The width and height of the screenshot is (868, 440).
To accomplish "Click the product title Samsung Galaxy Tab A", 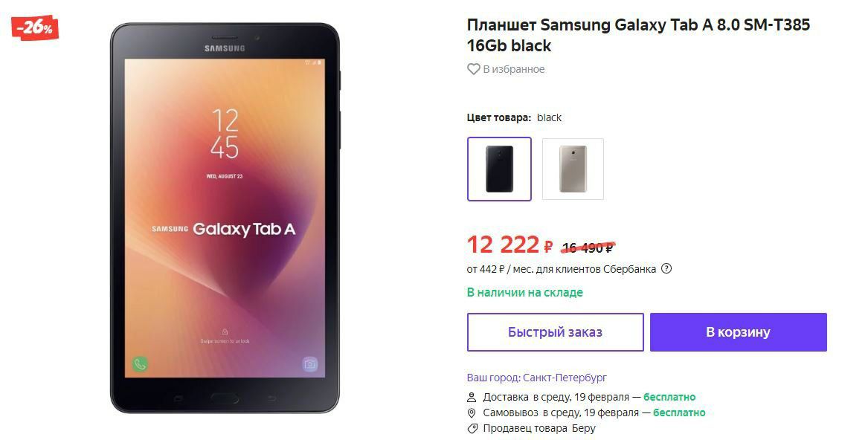I will [x=638, y=35].
